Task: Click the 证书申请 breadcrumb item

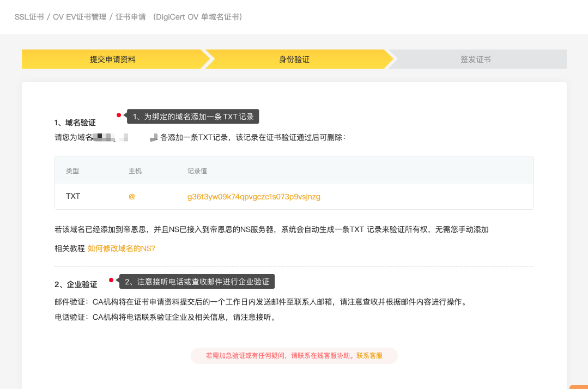Action: (130, 17)
